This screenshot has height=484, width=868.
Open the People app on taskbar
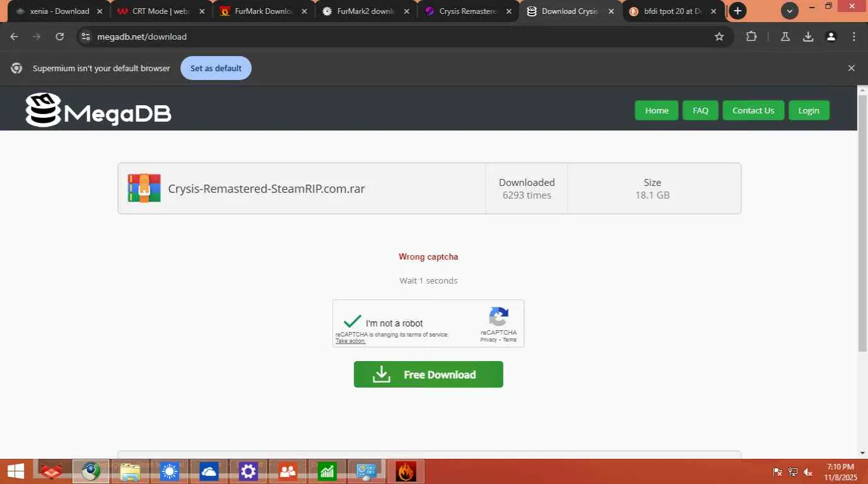pyautogui.click(x=287, y=471)
